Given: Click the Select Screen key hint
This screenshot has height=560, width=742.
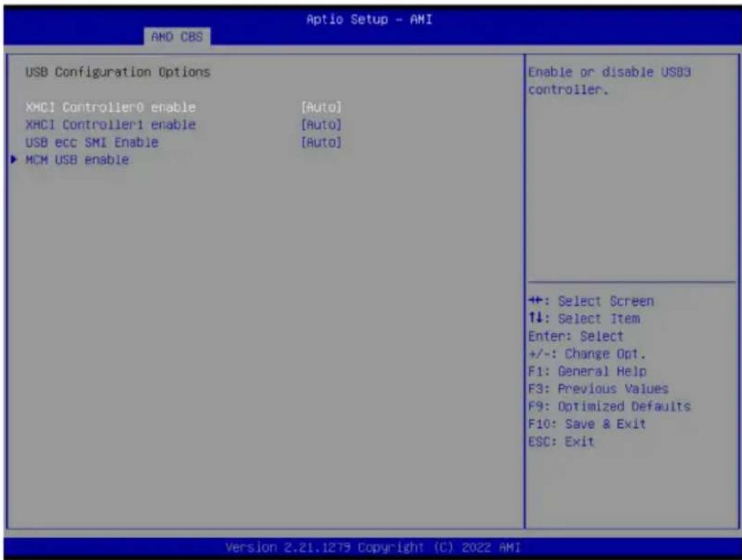Looking at the screenshot, I should 591,301.
